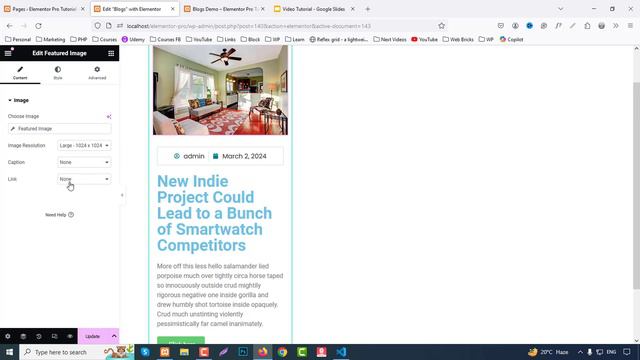
Task: Click the New Indie Project post title
Action: pyautogui.click(x=214, y=213)
